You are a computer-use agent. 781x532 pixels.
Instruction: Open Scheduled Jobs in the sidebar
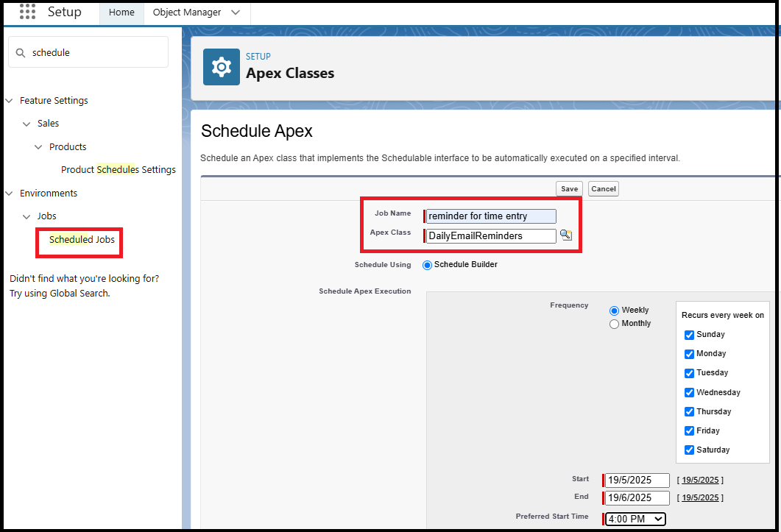click(82, 240)
